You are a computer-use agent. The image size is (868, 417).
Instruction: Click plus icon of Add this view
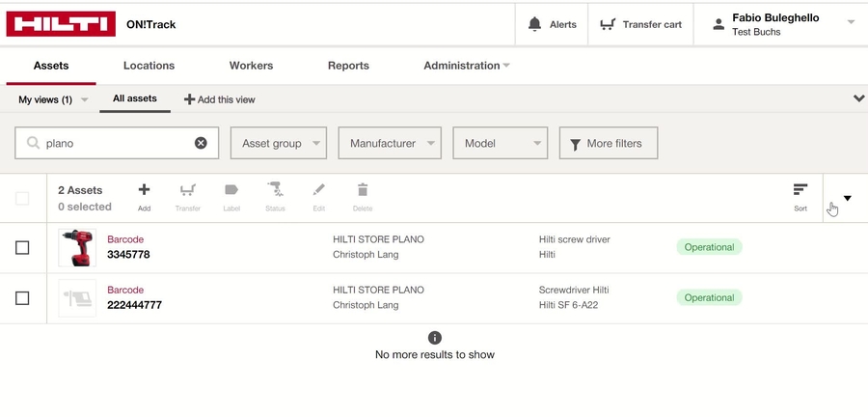[x=189, y=99]
